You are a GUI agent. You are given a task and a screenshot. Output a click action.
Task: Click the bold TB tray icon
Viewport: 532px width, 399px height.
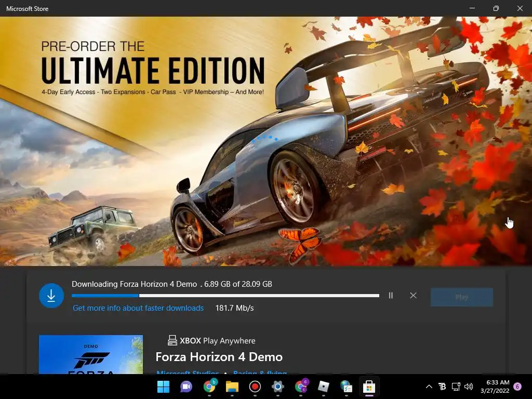(442, 387)
